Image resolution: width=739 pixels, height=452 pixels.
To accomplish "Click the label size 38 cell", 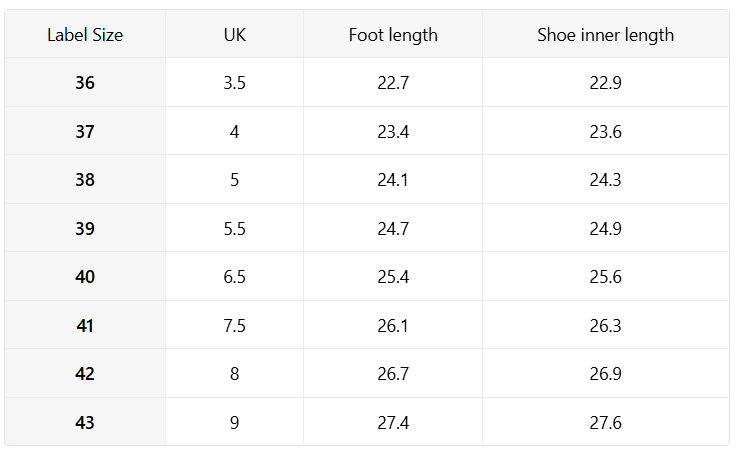I will (x=85, y=180).
